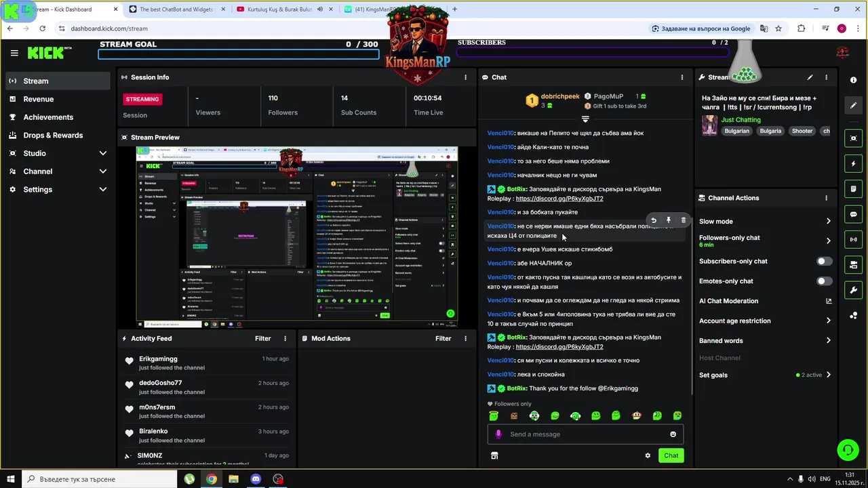Click the Just Chatting category link
868x488 pixels.
(x=741, y=120)
